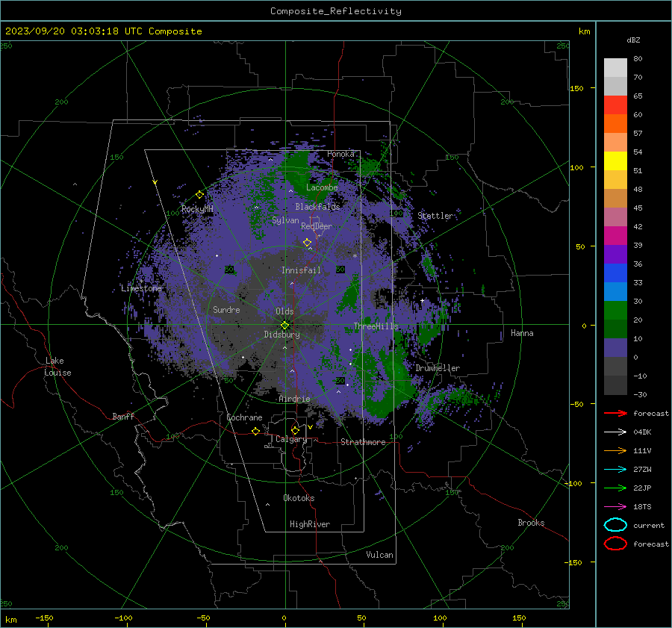
Task: Click the cyan 'current' ellipse legend icon
Action: [615, 525]
